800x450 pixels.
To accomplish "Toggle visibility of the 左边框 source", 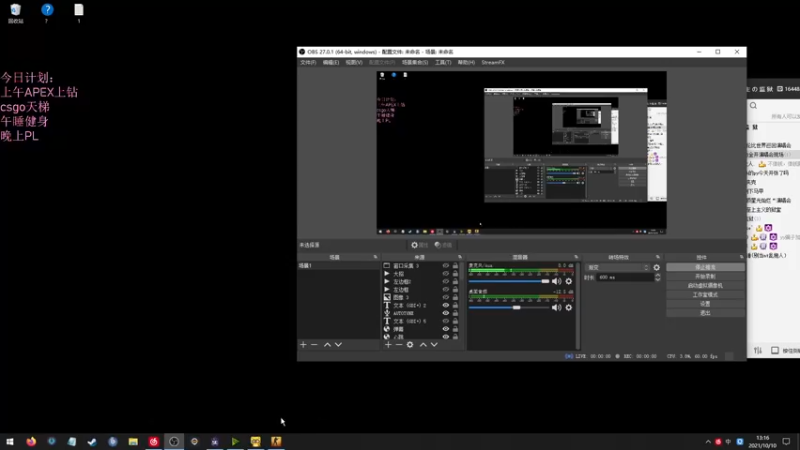I will coord(445,289).
